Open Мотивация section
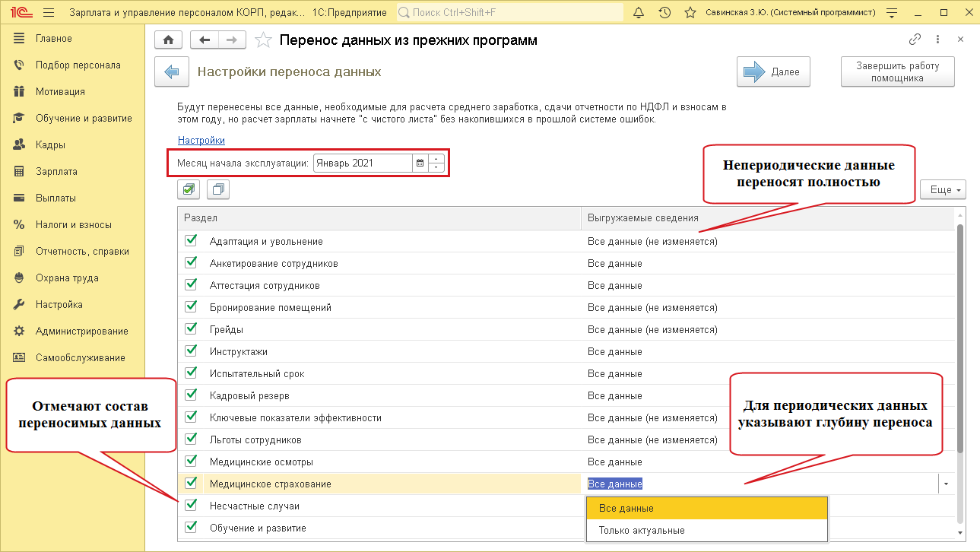 tap(60, 91)
